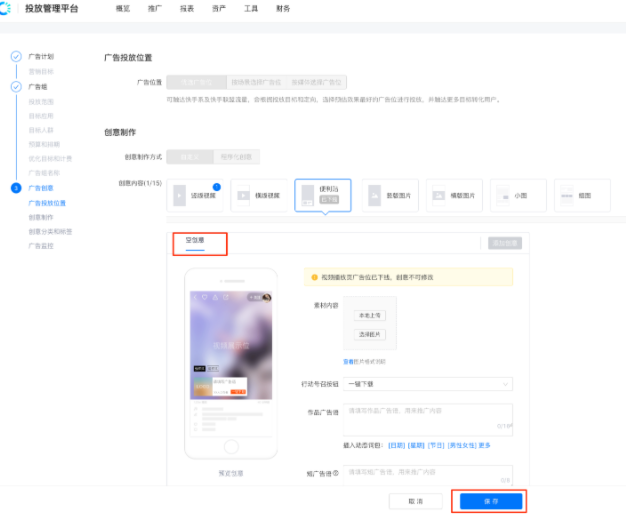Image resolution: width=626 pixels, height=514 pixels.
Task: Go to 广告组 step in sidebar
Action: 38,87
